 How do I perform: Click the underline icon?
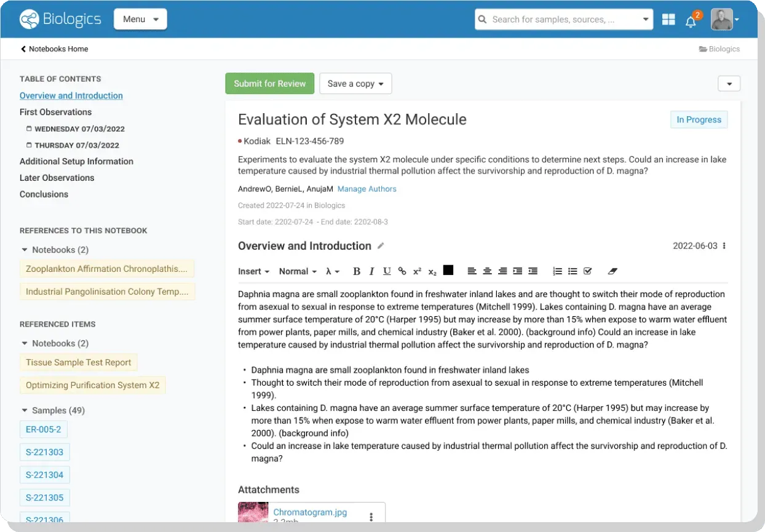click(x=387, y=271)
